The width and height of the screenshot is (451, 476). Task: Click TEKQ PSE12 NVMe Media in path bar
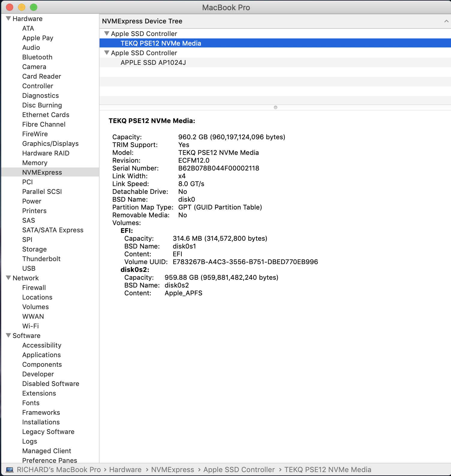[328, 470]
